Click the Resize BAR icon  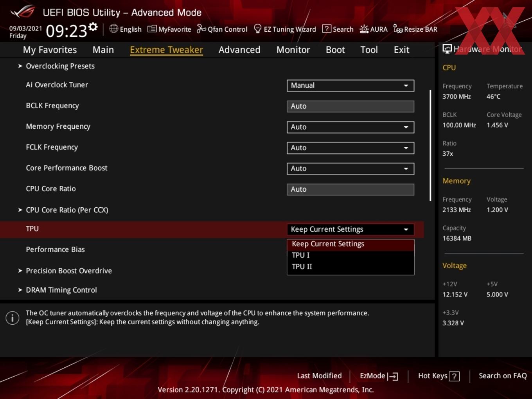pyautogui.click(x=398, y=29)
